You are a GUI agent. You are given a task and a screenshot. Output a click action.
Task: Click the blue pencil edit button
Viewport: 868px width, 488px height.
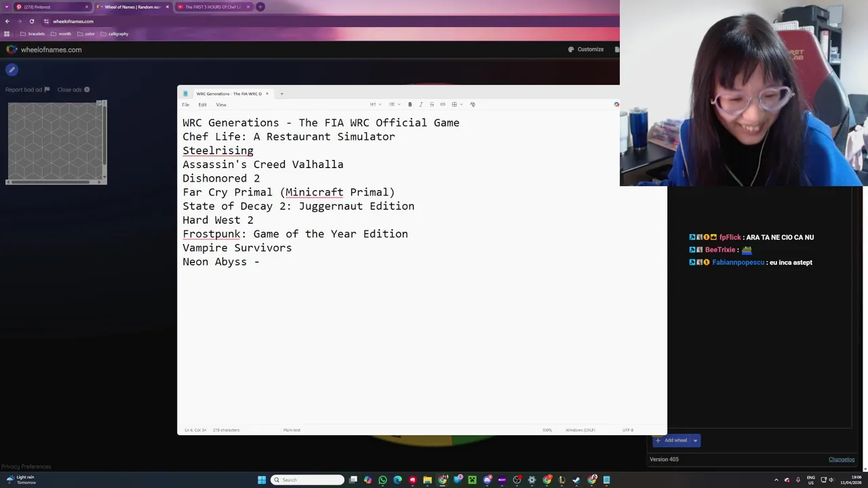point(12,70)
